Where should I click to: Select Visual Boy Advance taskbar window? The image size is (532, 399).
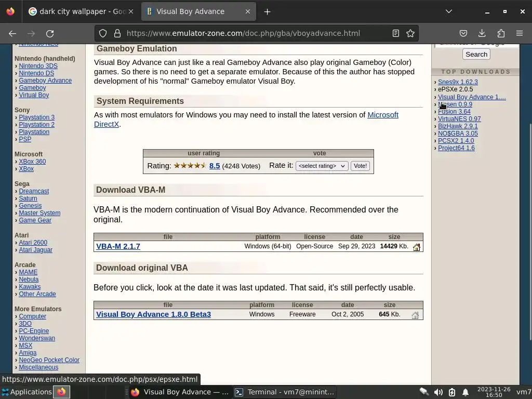pos(180,392)
